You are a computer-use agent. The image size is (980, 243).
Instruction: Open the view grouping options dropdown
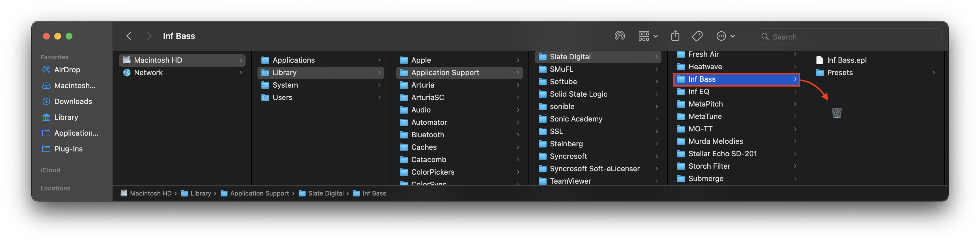[x=648, y=36]
